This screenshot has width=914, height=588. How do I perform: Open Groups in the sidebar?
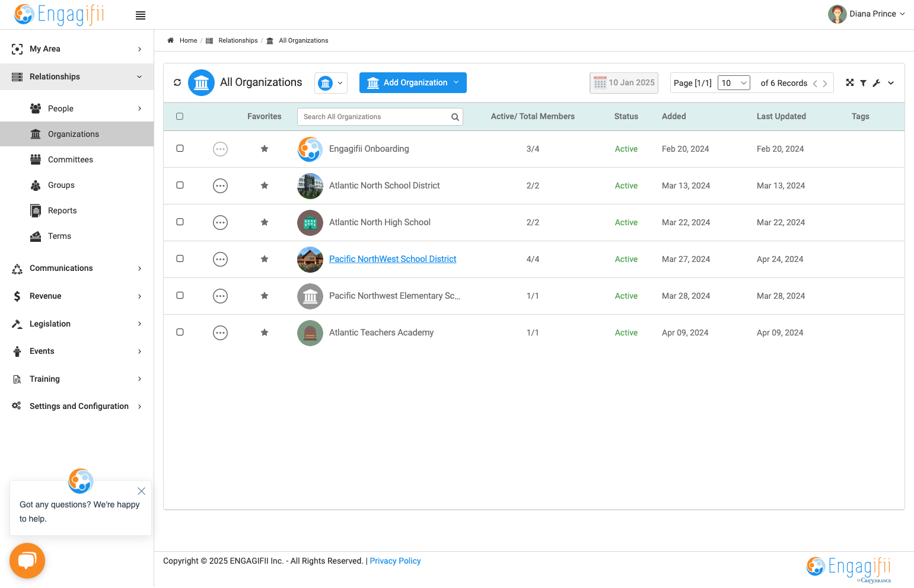61,185
